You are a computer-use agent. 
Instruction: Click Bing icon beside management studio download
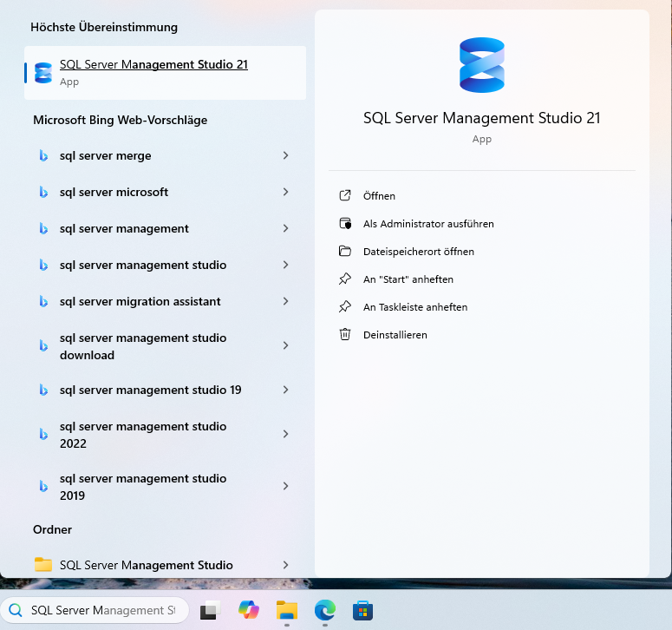point(43,345)
